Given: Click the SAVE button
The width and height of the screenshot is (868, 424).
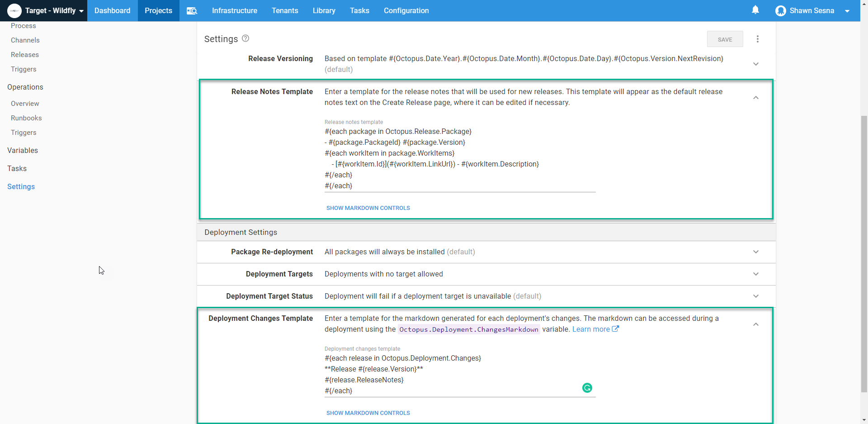Looking at the screenshot, I should 725,39.
